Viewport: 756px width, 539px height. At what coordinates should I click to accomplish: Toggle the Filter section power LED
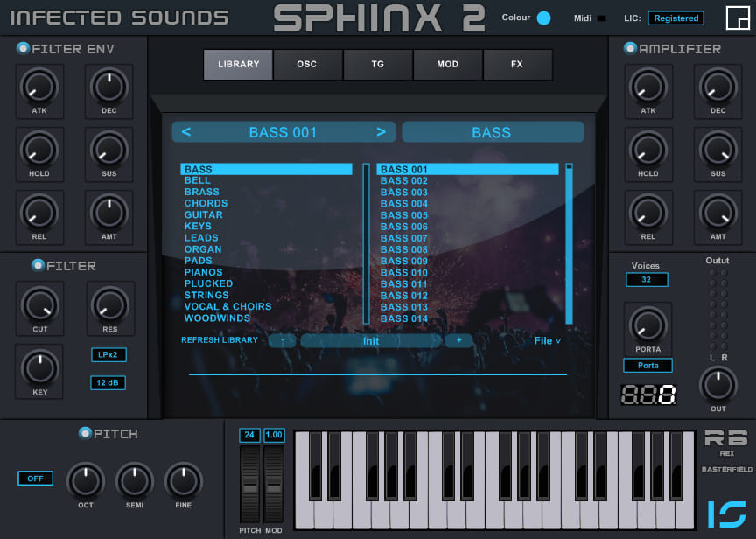pyautogui.click(x=38, y=265)
